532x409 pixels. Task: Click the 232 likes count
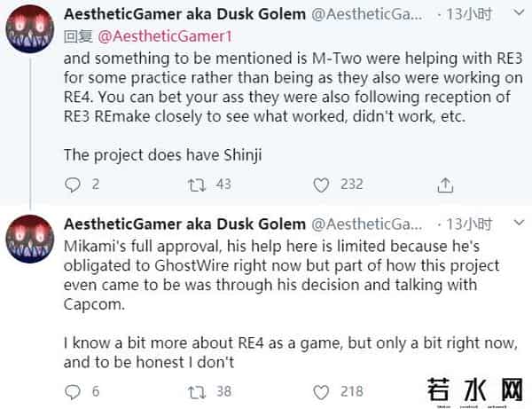pyautogui.click(x=352, y=184)
